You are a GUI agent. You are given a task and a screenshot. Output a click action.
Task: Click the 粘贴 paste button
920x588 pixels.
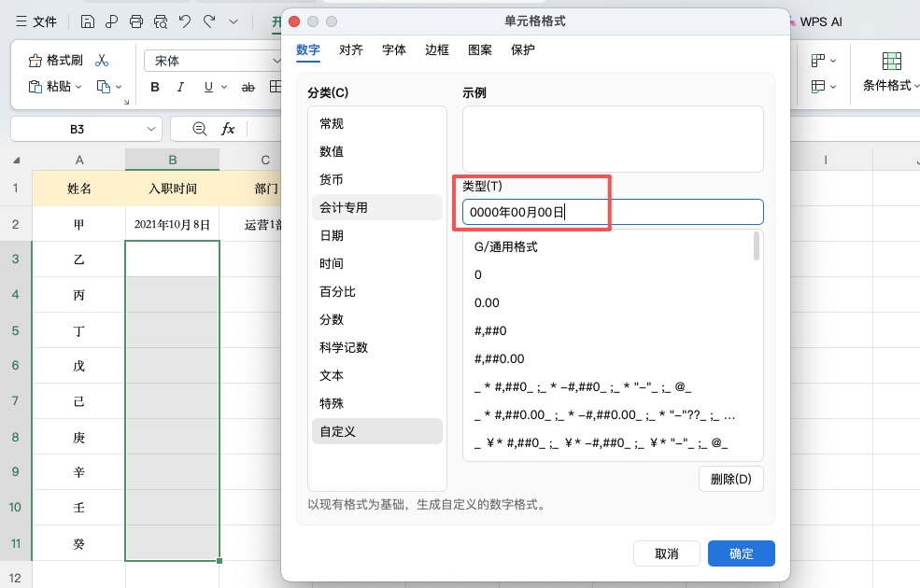pos(50,87)
